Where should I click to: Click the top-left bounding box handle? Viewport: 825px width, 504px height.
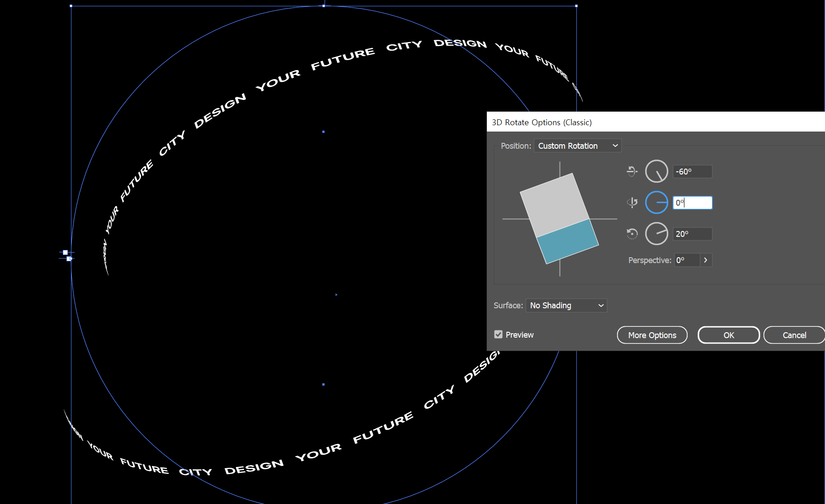coord(71,6)
